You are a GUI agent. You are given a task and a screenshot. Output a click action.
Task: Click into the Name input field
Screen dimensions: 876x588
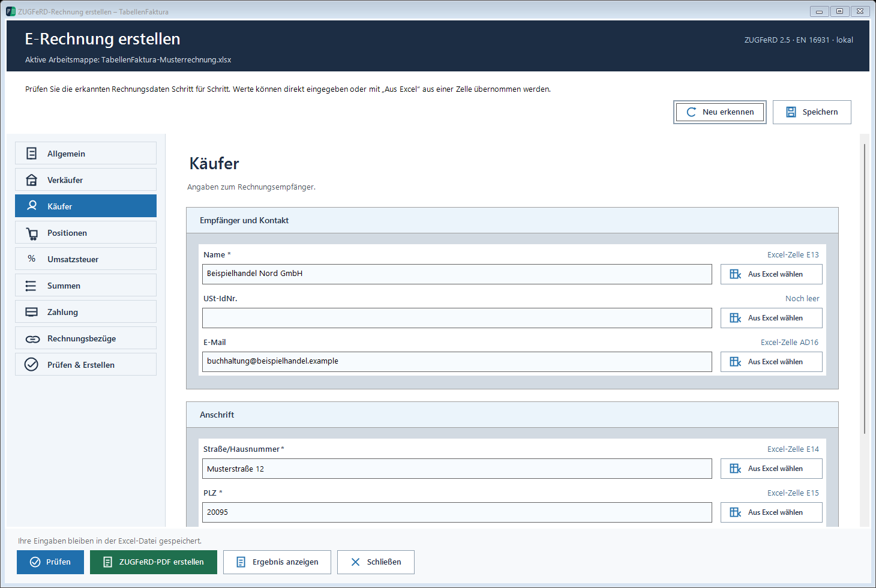[x=457, y=274]
